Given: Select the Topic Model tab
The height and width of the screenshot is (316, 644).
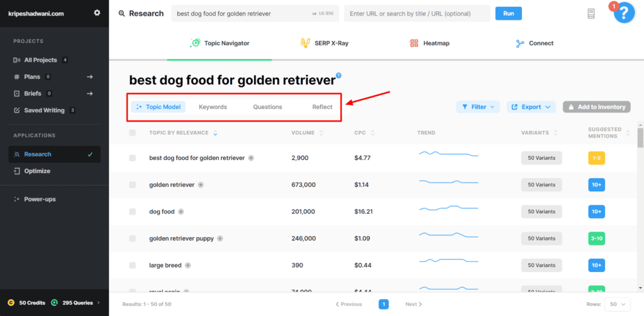Looking at the screenshot, I should point(158,107).
